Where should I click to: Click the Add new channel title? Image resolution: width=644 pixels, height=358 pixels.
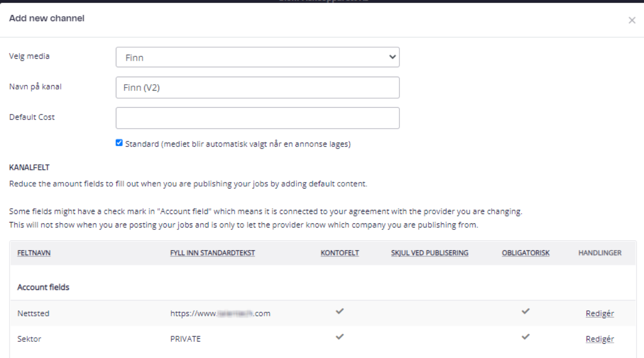point(47,19)
